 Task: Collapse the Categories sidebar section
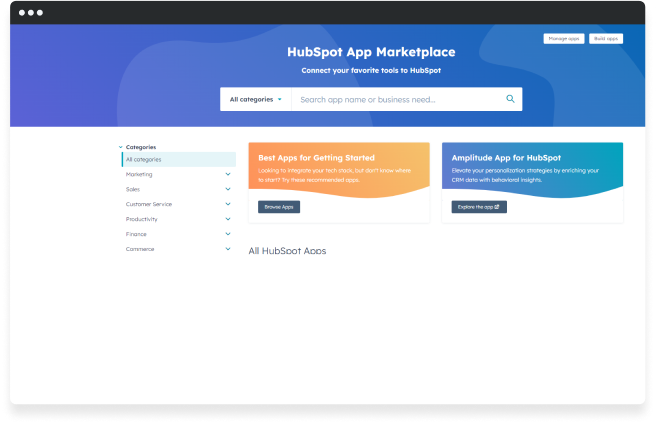(x=120, y=147)
